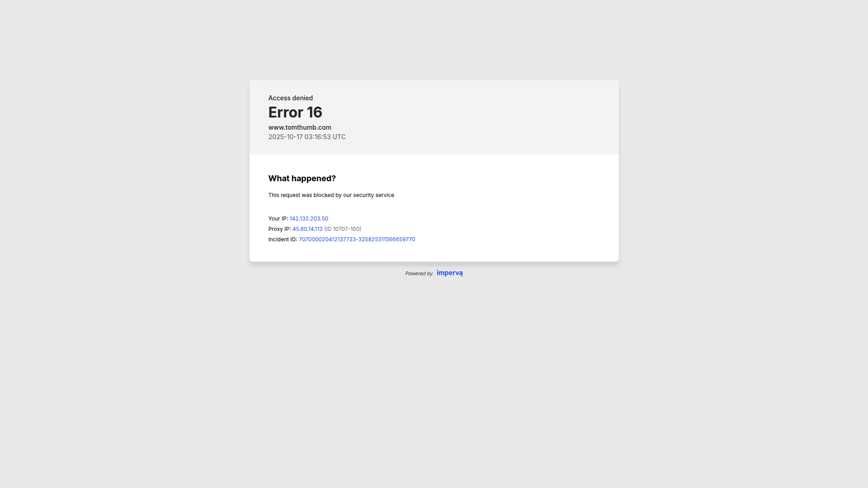The width and height of the screenshot is (868, 488).
Task: Open the 142.132.203.50 Your IP link
Action: [x=309, y=218]
